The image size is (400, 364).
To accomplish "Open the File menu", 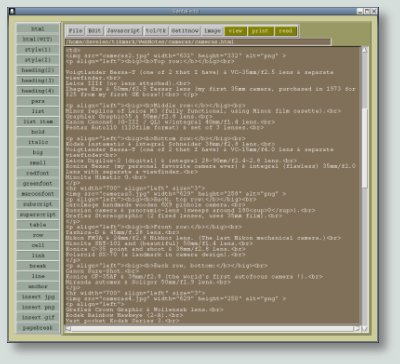I will pyautogui.click(x=75, y=31).
